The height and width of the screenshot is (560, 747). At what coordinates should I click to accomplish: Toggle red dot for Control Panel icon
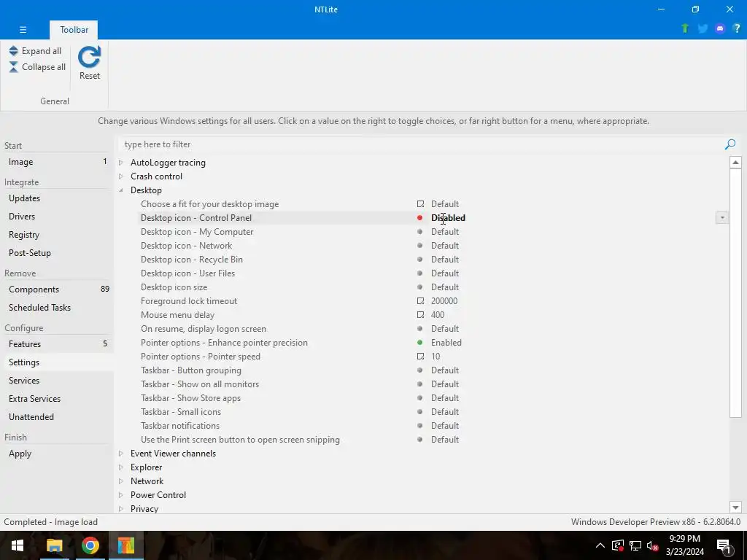click(419, 217)
